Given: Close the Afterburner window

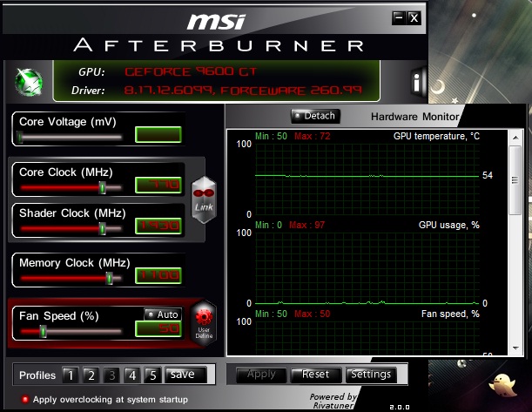Looking at the screenshot, I should coord(414,17).
